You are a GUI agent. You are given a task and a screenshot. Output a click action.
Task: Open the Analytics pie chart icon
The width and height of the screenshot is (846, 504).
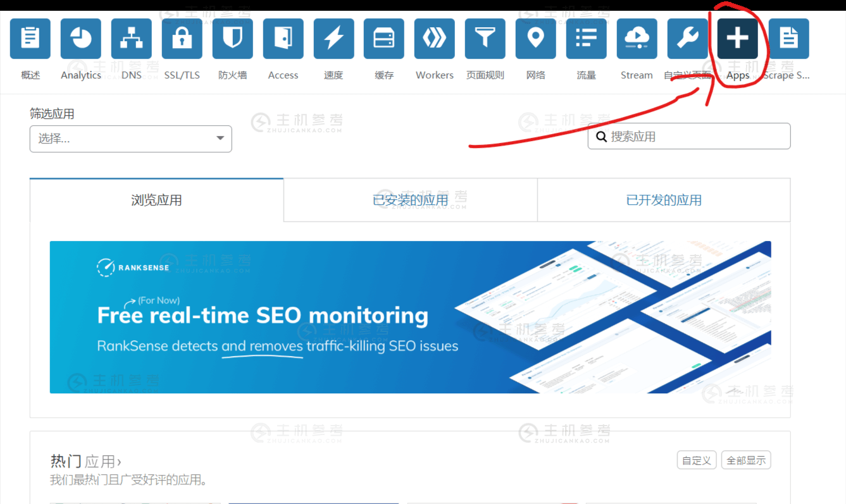[x=81, y=39]
